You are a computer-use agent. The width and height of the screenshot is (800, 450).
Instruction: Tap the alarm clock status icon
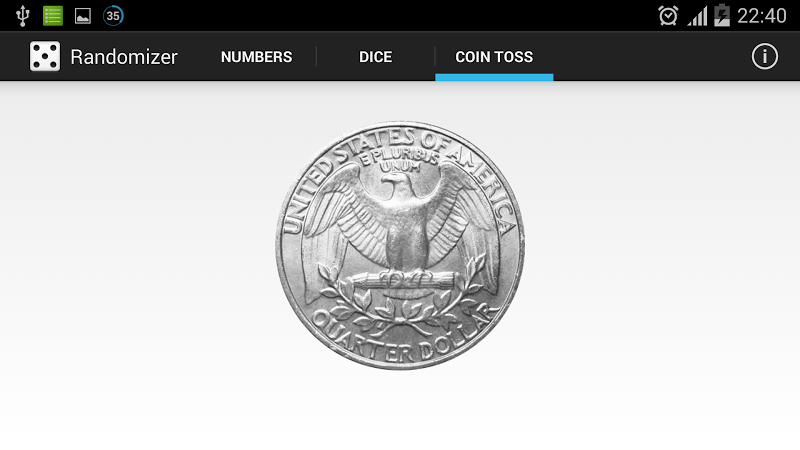[668, 16]
